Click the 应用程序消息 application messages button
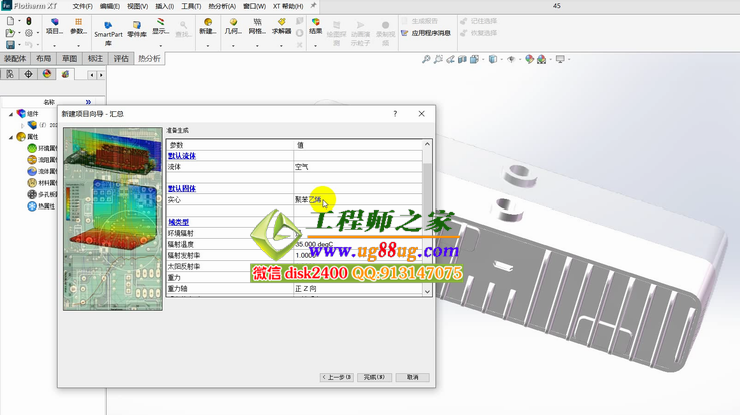The height and width of the screenshot is (415, 740). (x=426, y=33)
